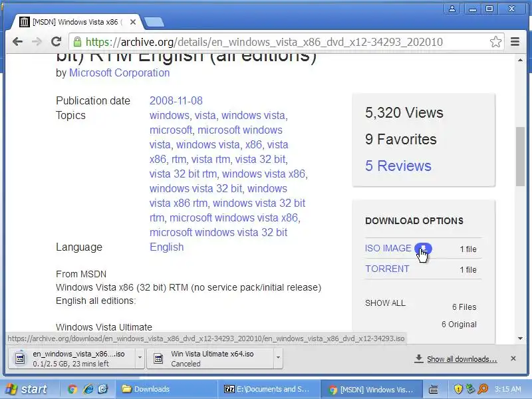The image size is (532, 399).
Task: Click the browser forward arrow
Action: coord(37,42)
